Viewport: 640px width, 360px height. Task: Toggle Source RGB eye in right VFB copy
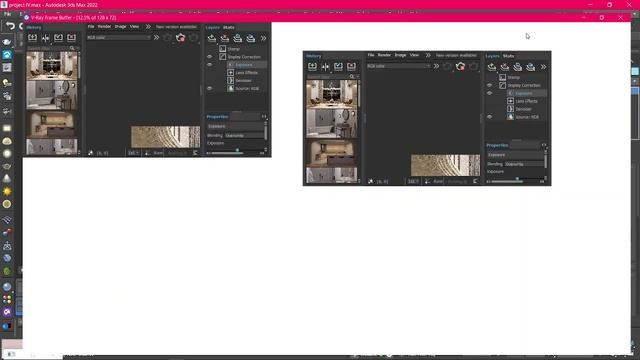[489, 117]
